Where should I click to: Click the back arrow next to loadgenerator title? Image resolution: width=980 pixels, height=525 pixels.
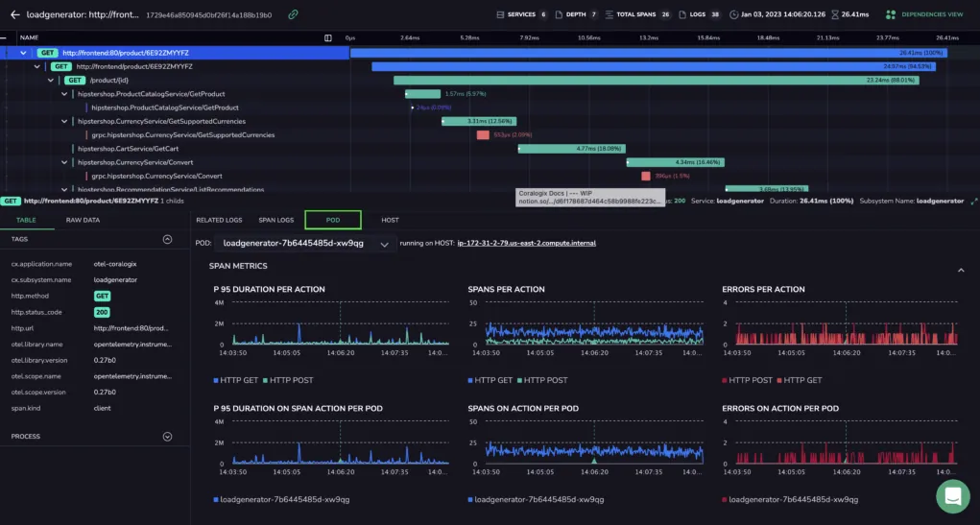point(15,14)
